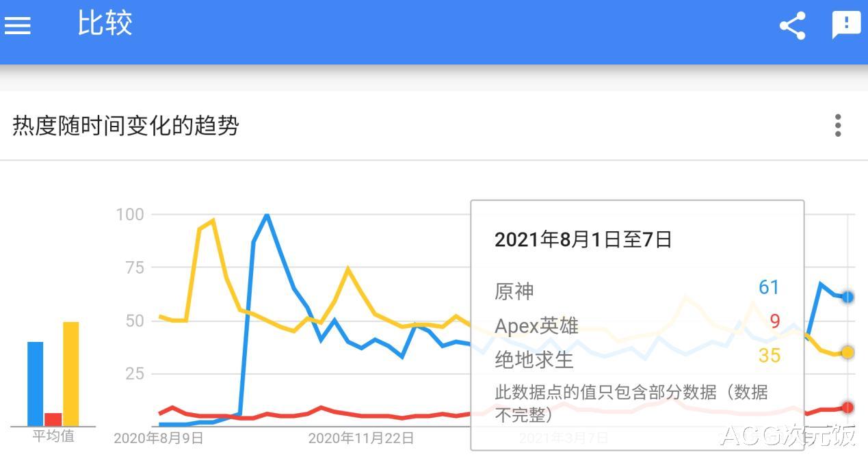Image resolution: width=868 pixels, height=463 pixels.
Task: Open the hamburger navigation menu
Action: (17, 25)
